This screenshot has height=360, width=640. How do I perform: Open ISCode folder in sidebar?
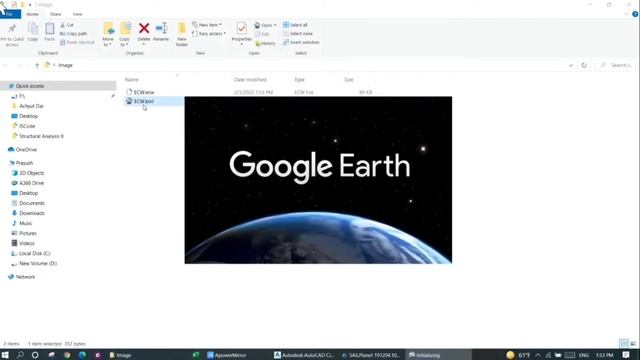(x=27, y=126)
